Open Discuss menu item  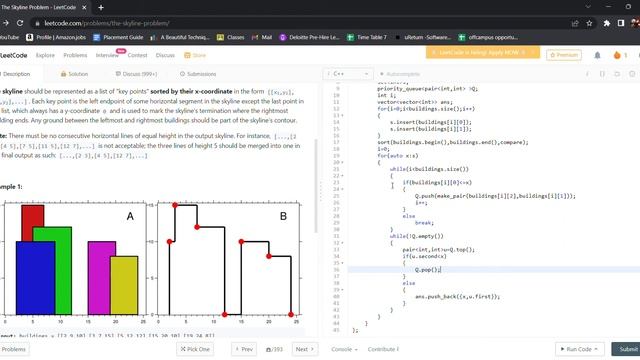click(x=165, y=55)
